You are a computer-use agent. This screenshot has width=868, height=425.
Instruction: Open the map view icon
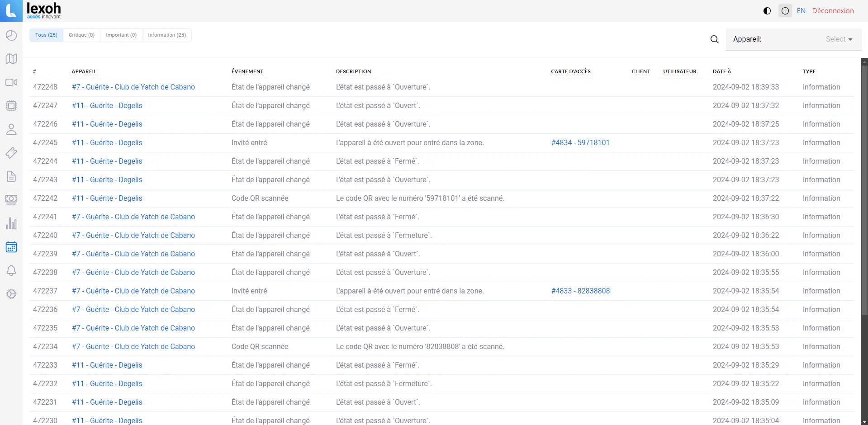11,59
